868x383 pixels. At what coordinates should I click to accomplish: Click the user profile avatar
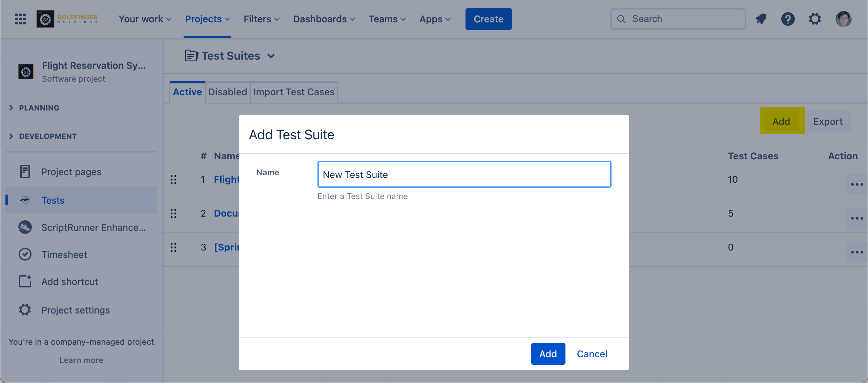843,19
